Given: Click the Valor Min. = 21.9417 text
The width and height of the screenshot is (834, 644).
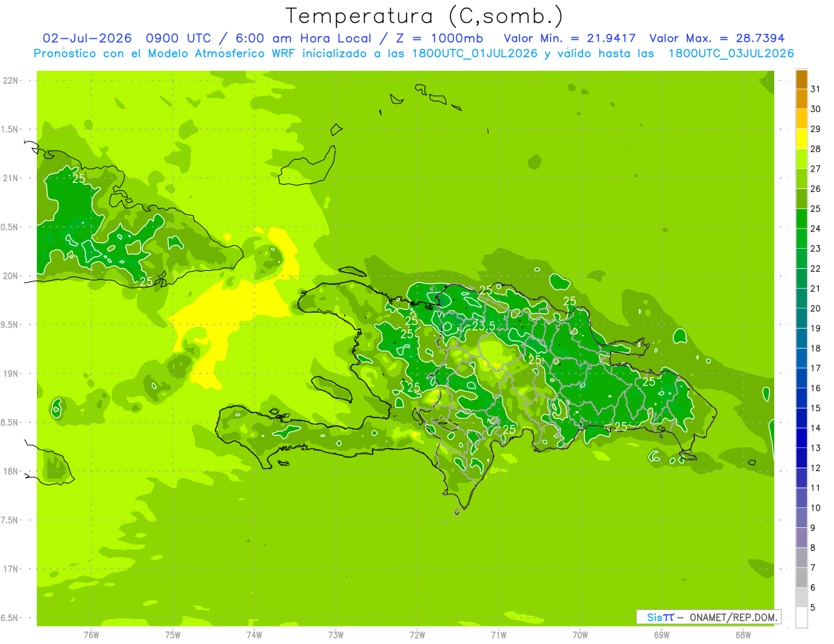Looking at the screenshot, I should coord(569,38).
